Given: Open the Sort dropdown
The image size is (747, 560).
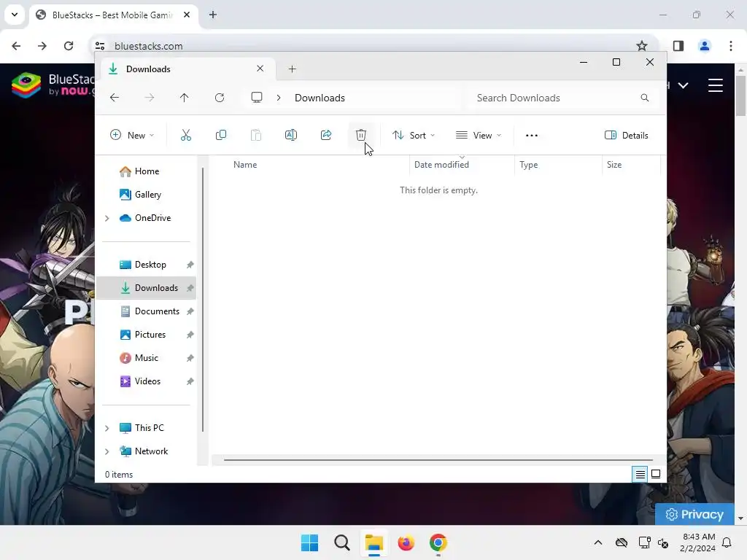Looking at the screenshot, I should click(414, 135).
